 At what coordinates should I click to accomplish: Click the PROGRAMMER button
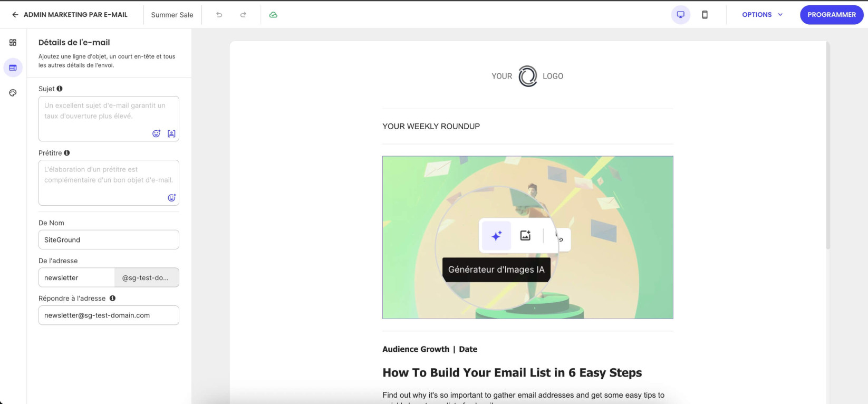click(832, 15)
